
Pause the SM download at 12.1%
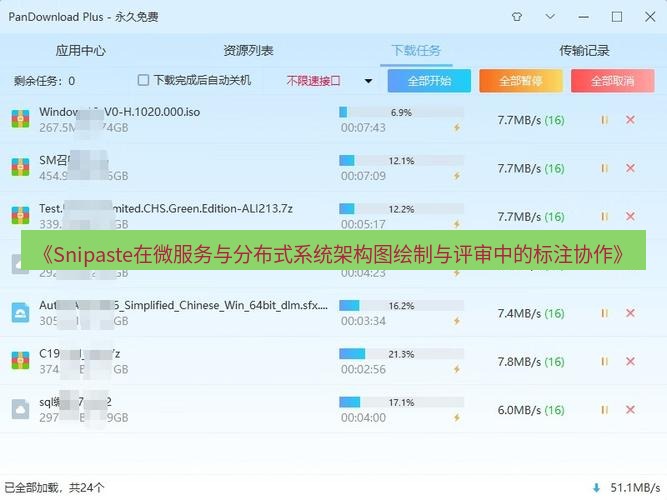pos(604,169)
